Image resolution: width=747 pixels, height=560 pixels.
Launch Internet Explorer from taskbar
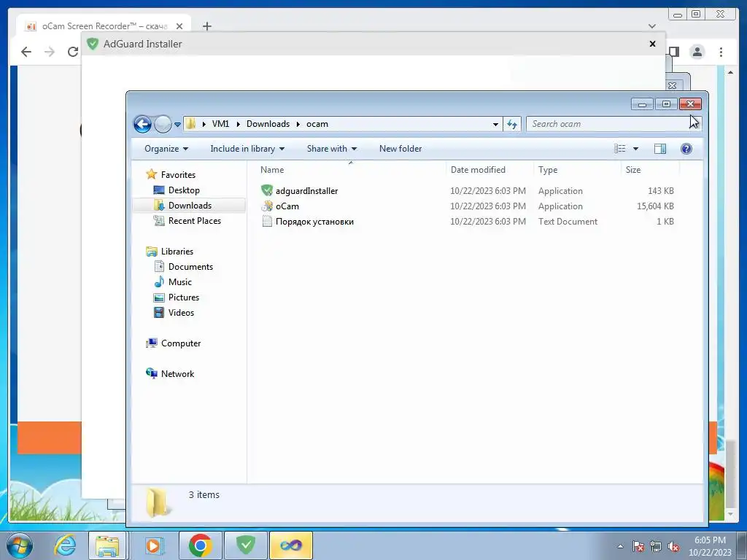[65, 545]
